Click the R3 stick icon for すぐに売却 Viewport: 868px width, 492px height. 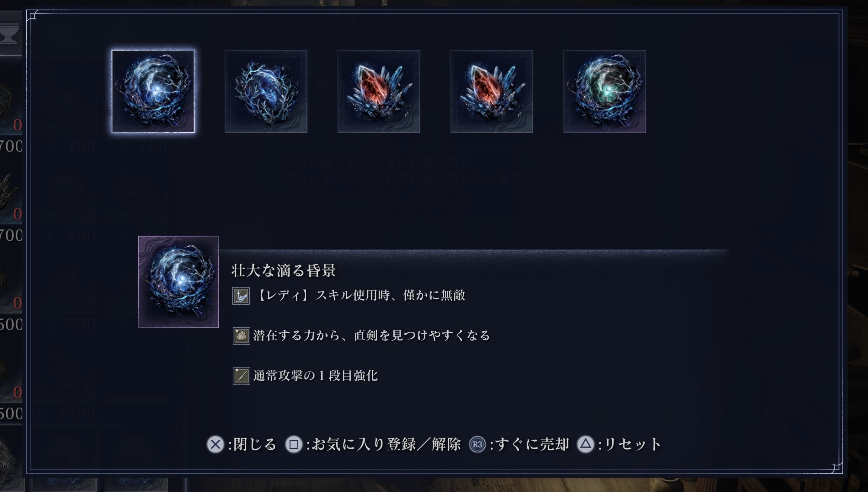[477, 444]
